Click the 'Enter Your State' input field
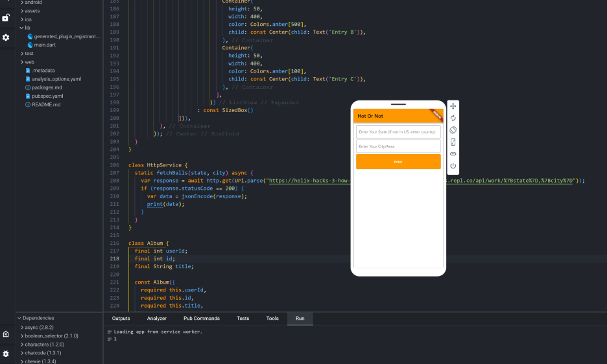Viewport: 607px width, 364px height. pos(398,132)
